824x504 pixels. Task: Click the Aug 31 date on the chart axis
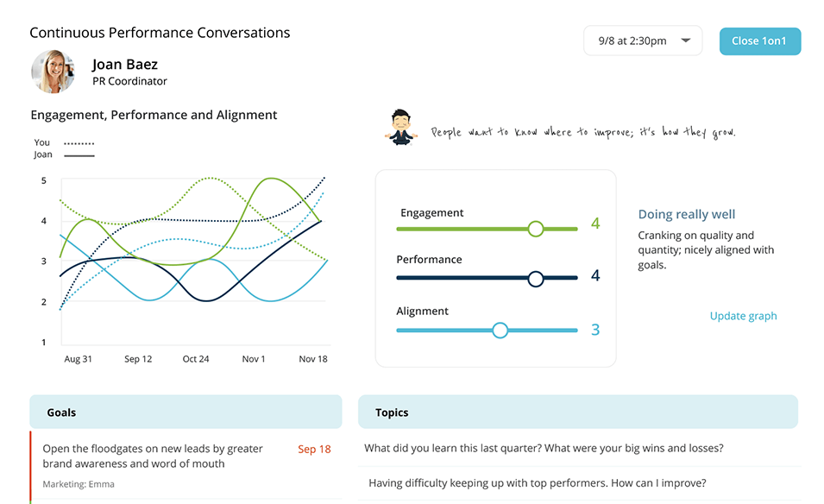pos(78,359)
